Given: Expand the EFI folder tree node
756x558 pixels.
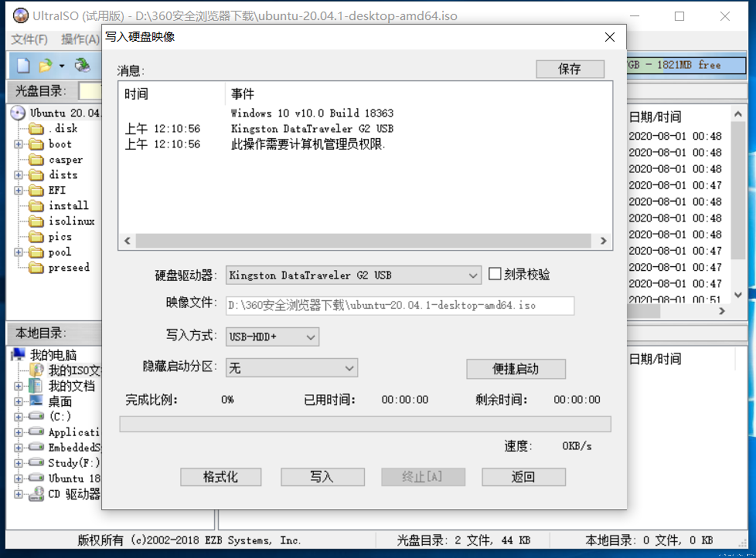Looking at the screenshot, I should tap(18, 191).
